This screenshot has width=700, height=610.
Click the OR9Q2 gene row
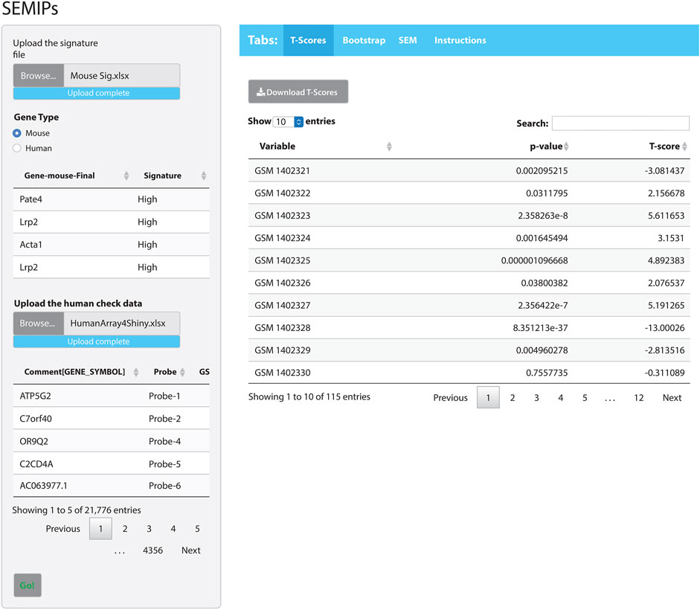(111, 441)
